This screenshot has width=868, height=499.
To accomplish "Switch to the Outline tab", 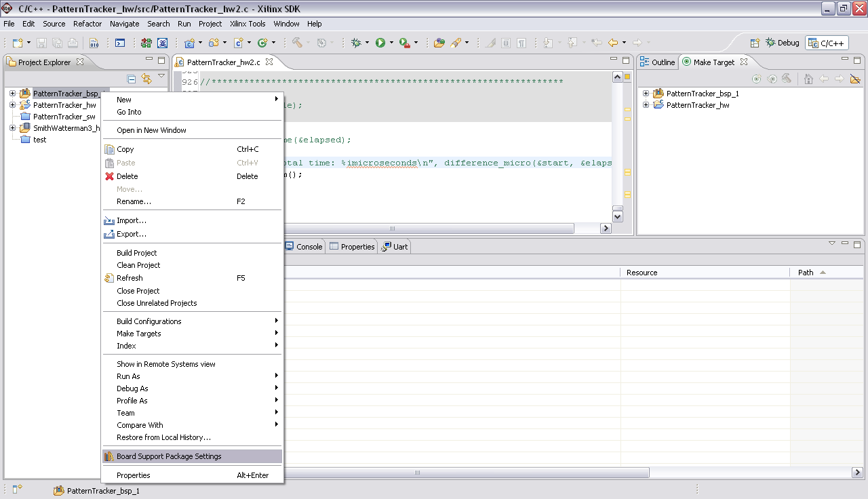I will (658, 62).
